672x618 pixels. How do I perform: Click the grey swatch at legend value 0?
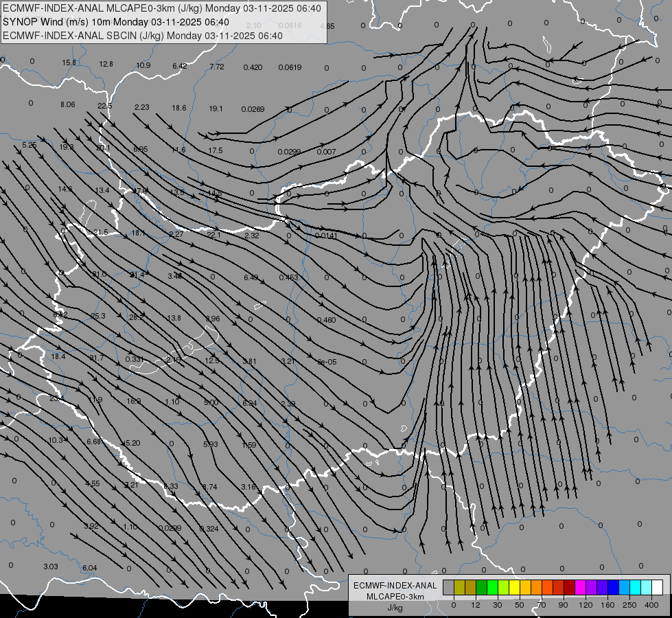tap(449, 587)
